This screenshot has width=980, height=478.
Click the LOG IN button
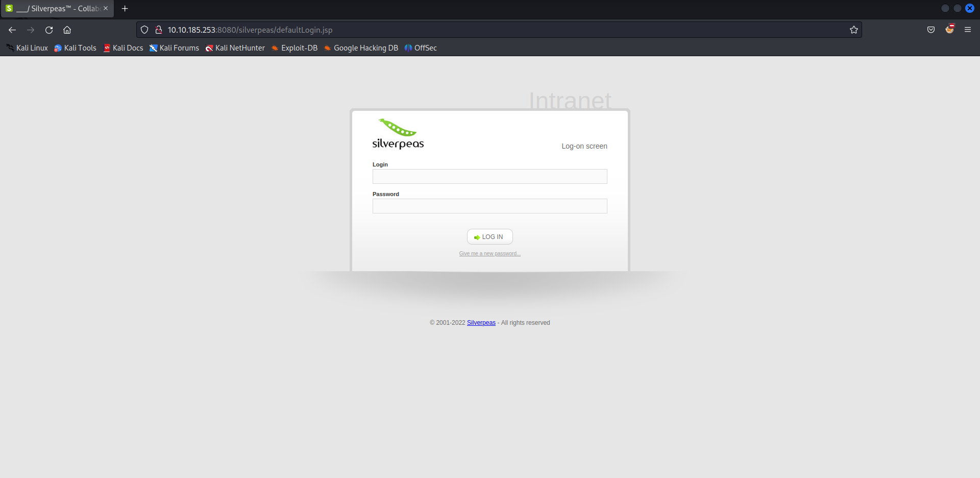click(490, 237)
